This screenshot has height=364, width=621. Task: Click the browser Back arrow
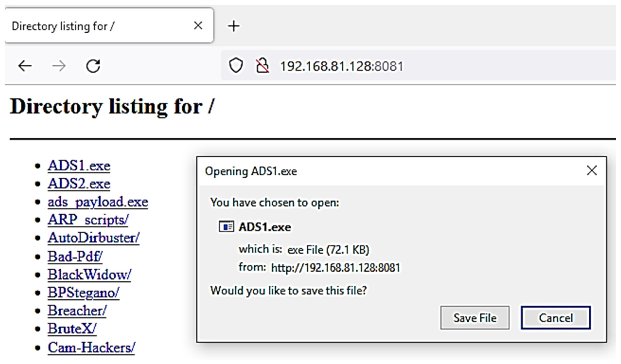click(25, 66)
